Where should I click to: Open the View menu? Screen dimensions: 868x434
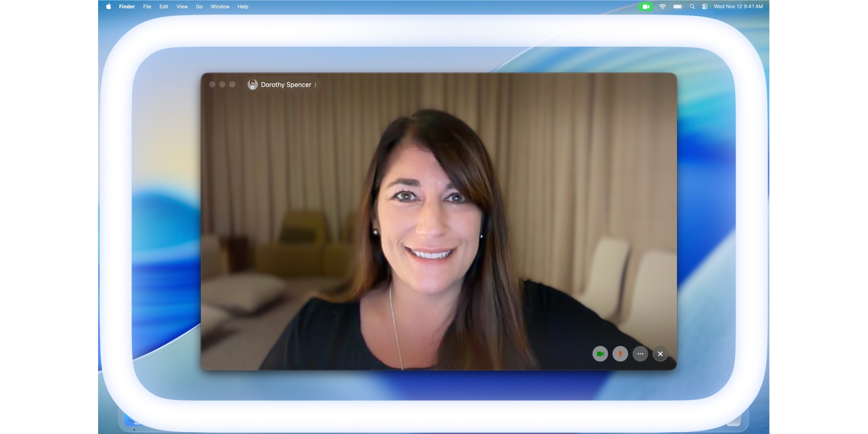coord(182,7)
